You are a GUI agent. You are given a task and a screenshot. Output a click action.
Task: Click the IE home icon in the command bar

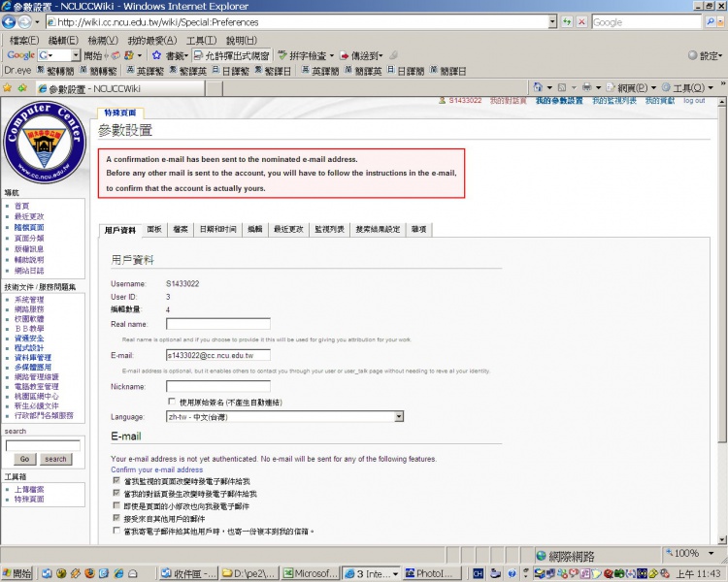(538, 87)
